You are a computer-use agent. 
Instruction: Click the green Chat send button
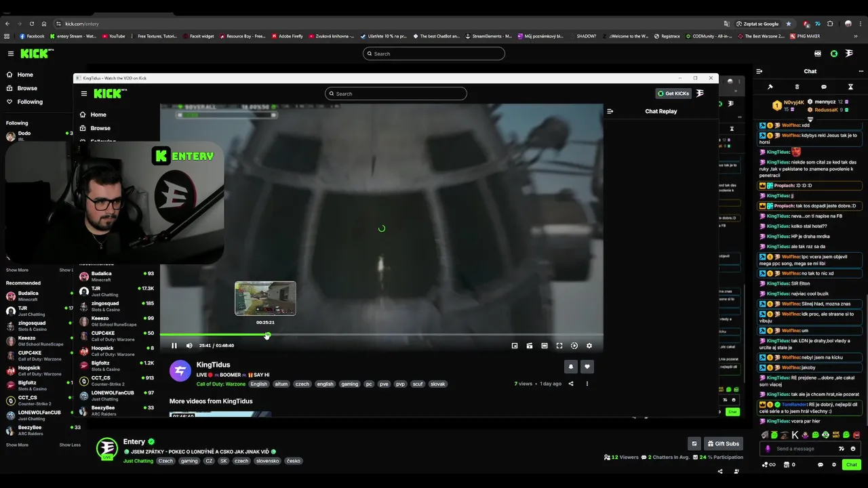[852, 464]
